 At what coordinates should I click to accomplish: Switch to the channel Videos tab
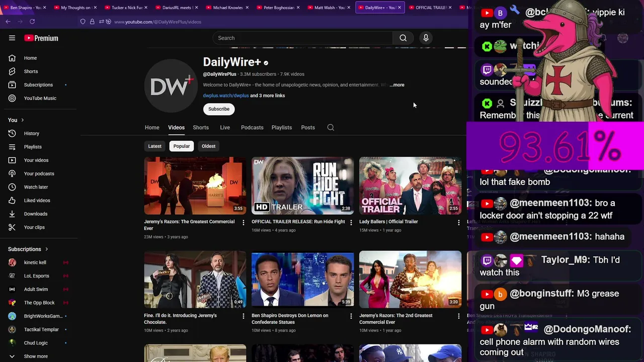tap(176, 128)
